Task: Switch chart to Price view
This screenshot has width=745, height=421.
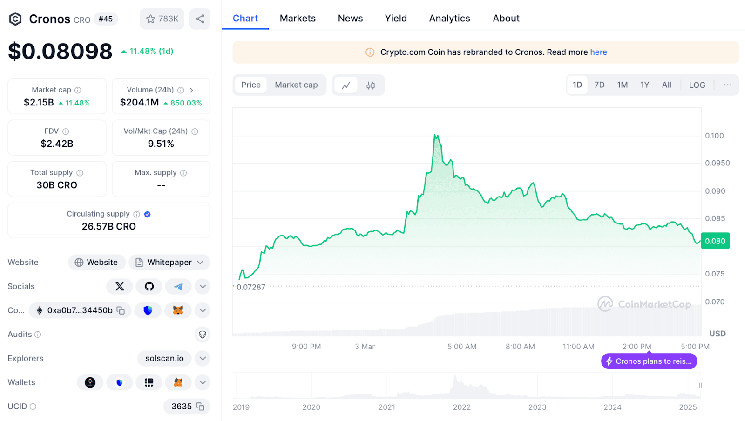Action: [x=251, y=85]
